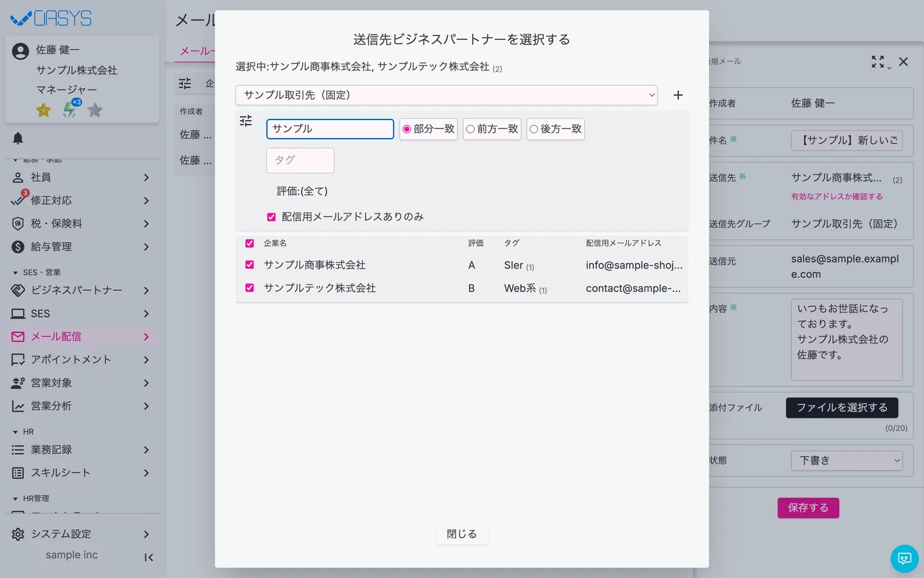Open the notification bell
This screenshot has width=924, height=578.
[18, 138]
